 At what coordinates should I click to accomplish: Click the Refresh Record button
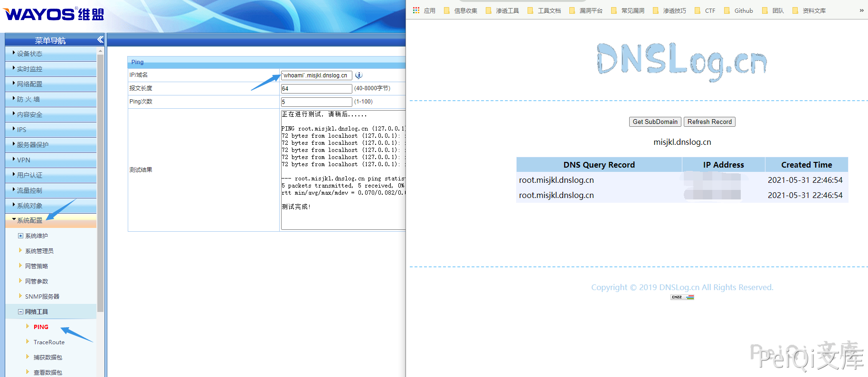pos(709,122)
